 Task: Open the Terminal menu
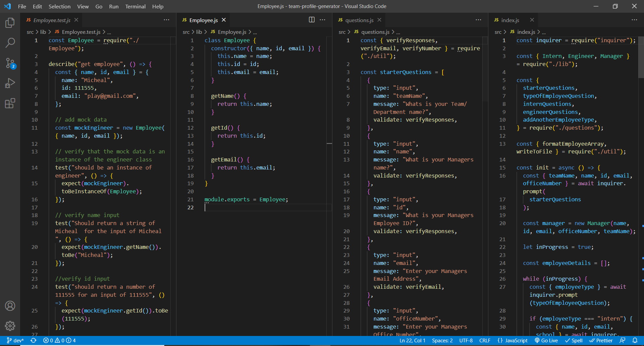136,6
